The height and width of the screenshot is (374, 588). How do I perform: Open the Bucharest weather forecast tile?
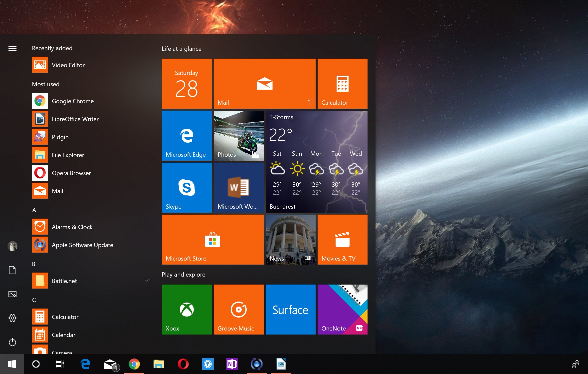coord(316,161)
